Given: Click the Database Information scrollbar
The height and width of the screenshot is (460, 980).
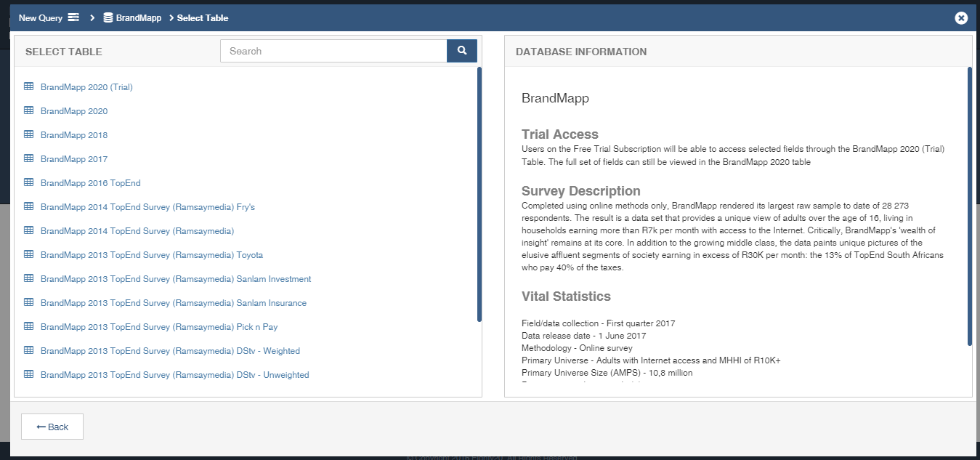Looking at the screenshot, I should point(970,206).
